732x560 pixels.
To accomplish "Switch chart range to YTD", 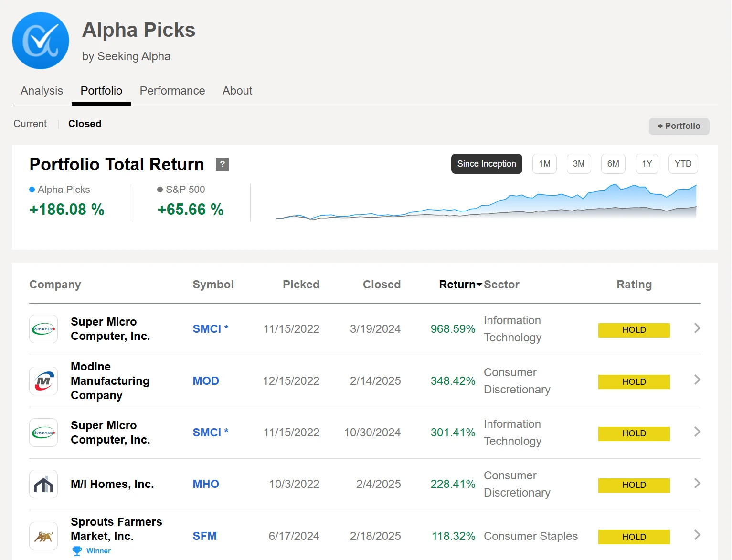I will [683, 164].
